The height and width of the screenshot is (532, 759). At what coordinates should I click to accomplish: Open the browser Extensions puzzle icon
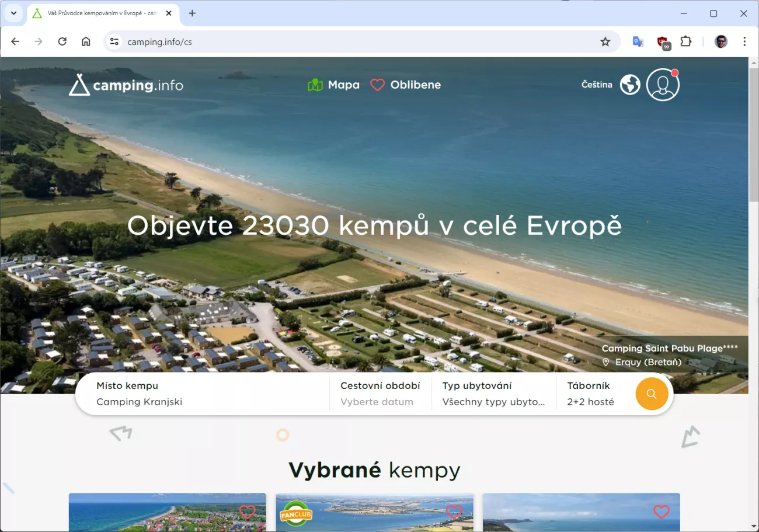pos(686,41)
